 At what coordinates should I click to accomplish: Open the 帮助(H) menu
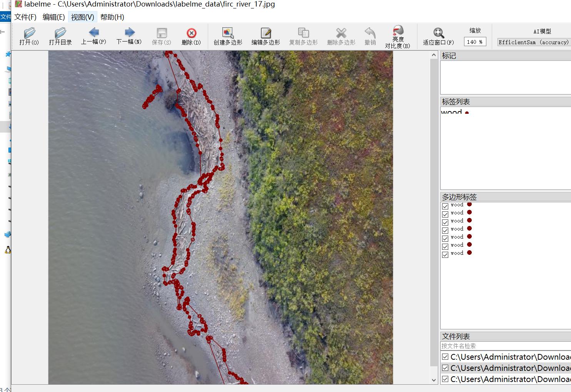[112, 17]
